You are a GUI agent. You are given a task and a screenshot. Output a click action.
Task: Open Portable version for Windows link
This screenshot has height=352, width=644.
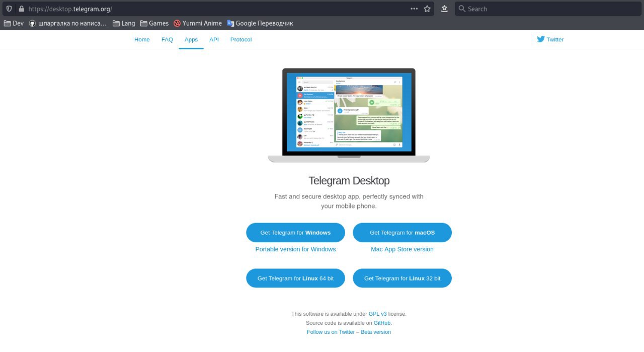[295, 249]
